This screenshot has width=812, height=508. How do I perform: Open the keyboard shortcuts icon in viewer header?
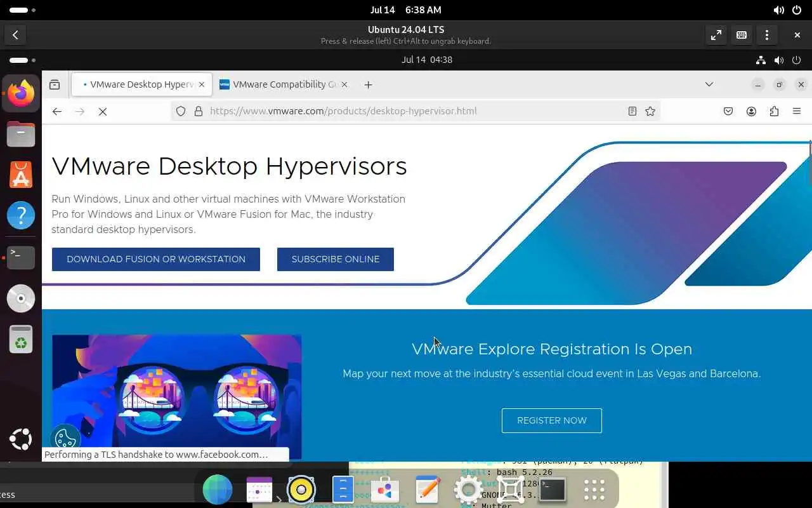(x=742, y=35)
